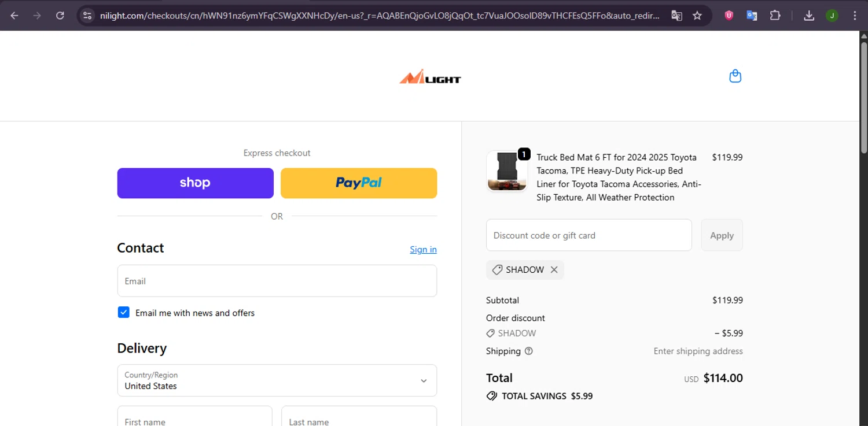Open the uBlock shield extension icon
This screenshot has height=426, width=868.
(x=729, y=16)
